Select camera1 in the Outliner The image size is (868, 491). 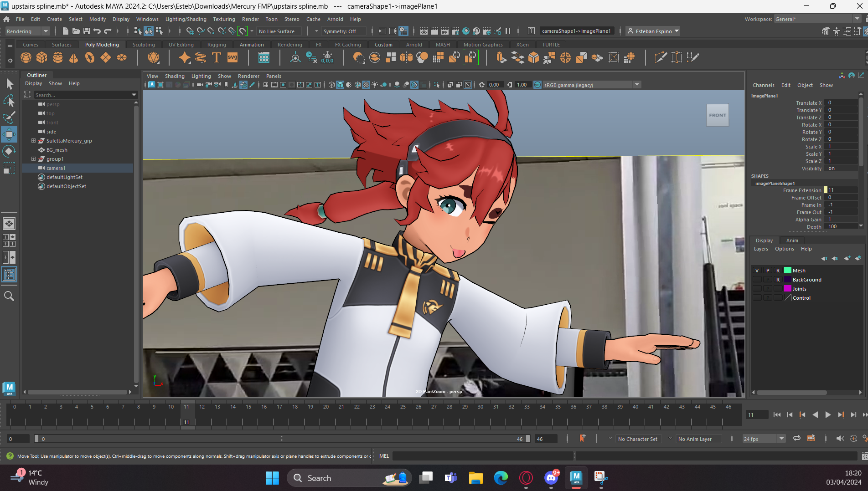56,168
